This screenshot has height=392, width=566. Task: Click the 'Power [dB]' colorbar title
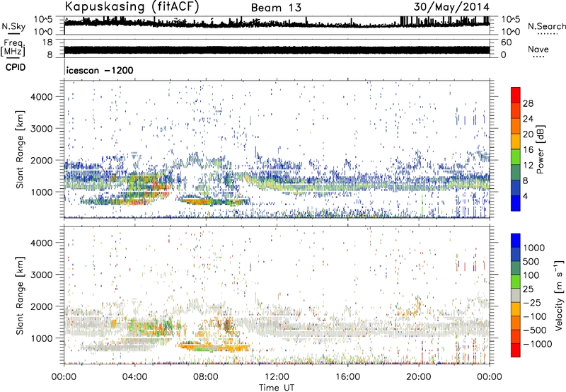(540, 149)
